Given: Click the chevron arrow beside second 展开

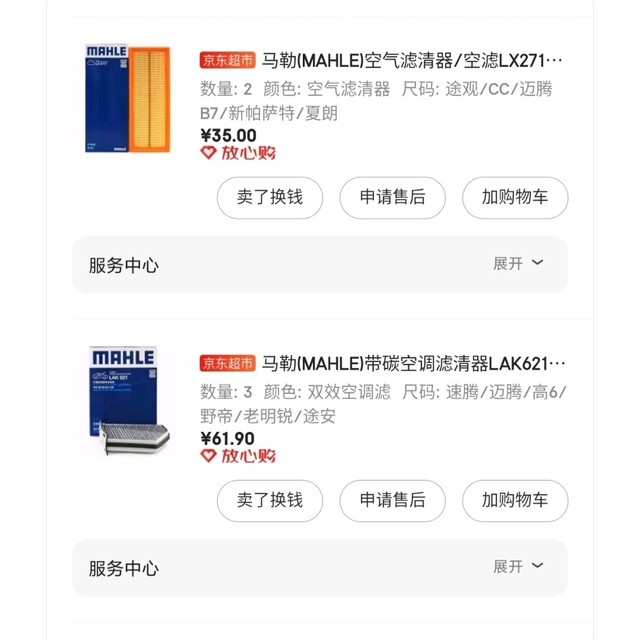Looking at the screenshot, I should coord(538,565).
